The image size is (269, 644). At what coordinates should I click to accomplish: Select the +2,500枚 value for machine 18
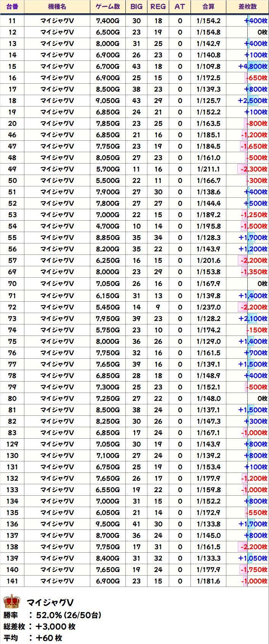coord(253,101)
